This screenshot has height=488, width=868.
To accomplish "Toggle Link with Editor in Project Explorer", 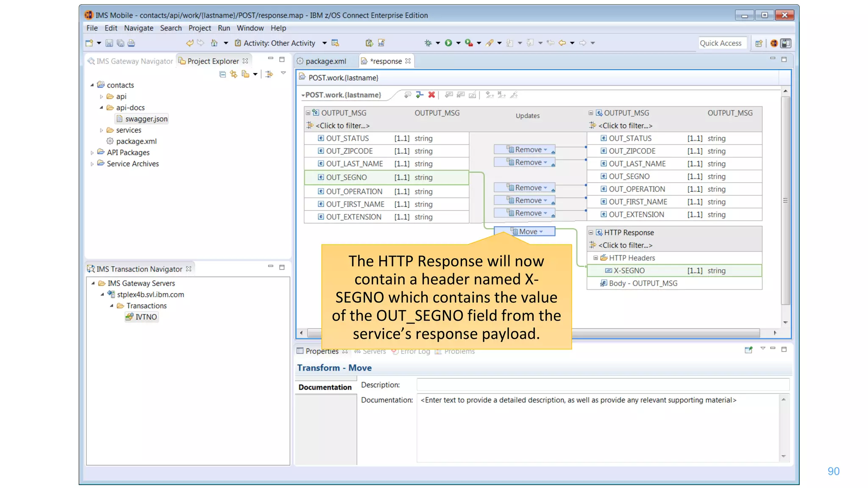I will pyautogui.click(x=234, y=74).
